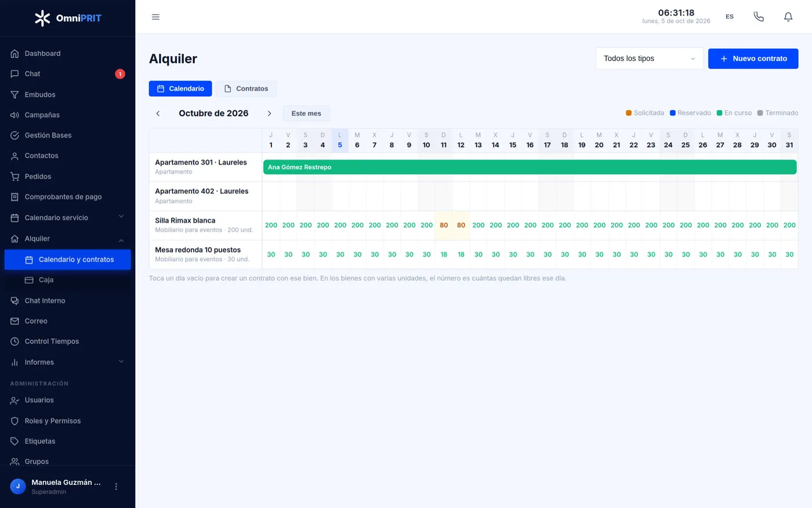
Task: Change language via ES selector
Action: coord(730,17)
